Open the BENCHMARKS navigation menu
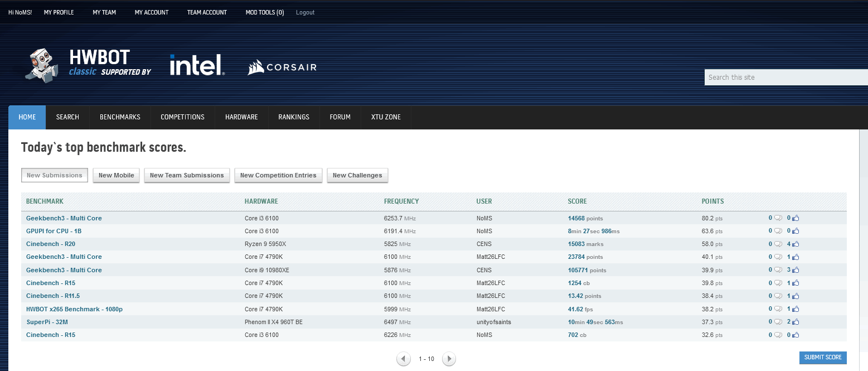This screenshot has height=371, width=868. coord(120,117)
